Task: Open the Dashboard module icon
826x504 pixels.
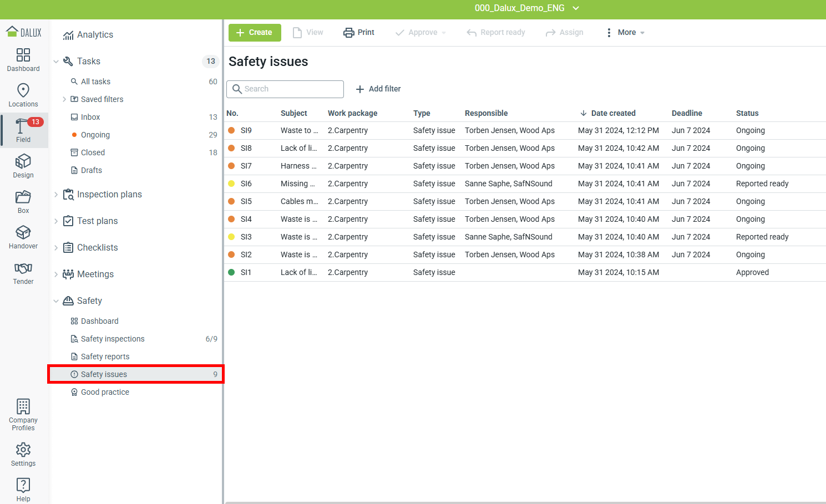Action: (x=23, y=55)
